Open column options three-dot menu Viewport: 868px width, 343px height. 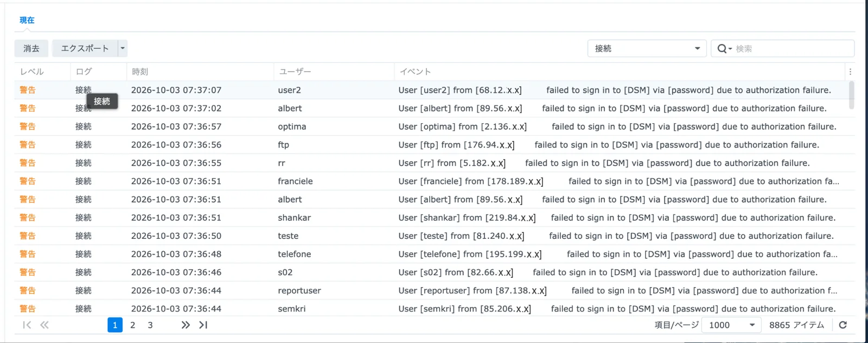point(850,72)
